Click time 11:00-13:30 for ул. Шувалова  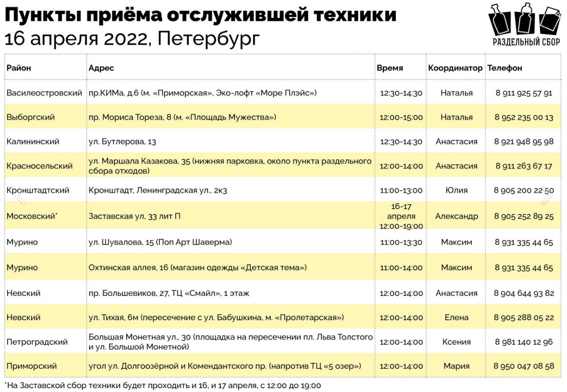tap(401, 242)
